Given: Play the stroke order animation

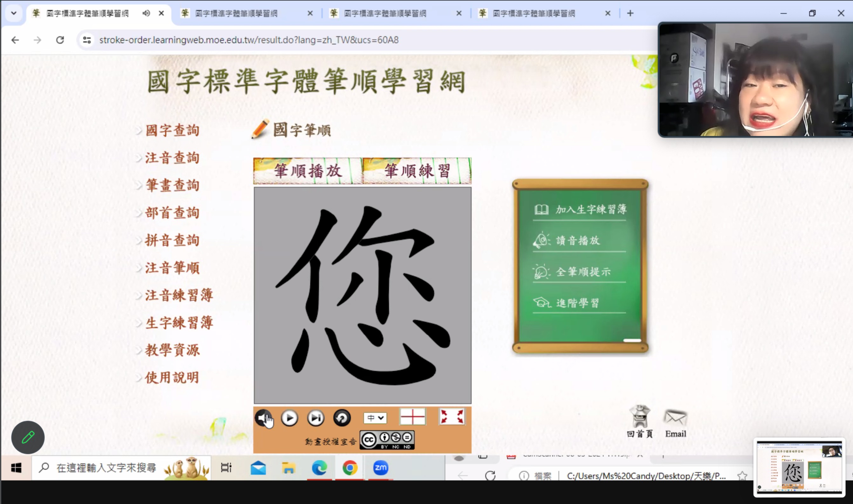Looking at the screenshot, I should (x=289, y=418).
